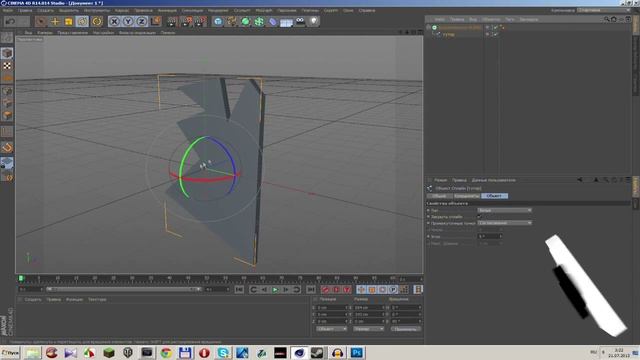Select the Live Selection tool
Viewport: 640px width, 360px height.
point(41,21)
